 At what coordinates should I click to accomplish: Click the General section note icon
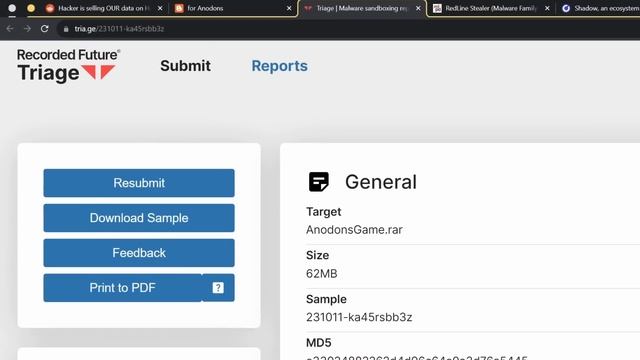(319, 182)
